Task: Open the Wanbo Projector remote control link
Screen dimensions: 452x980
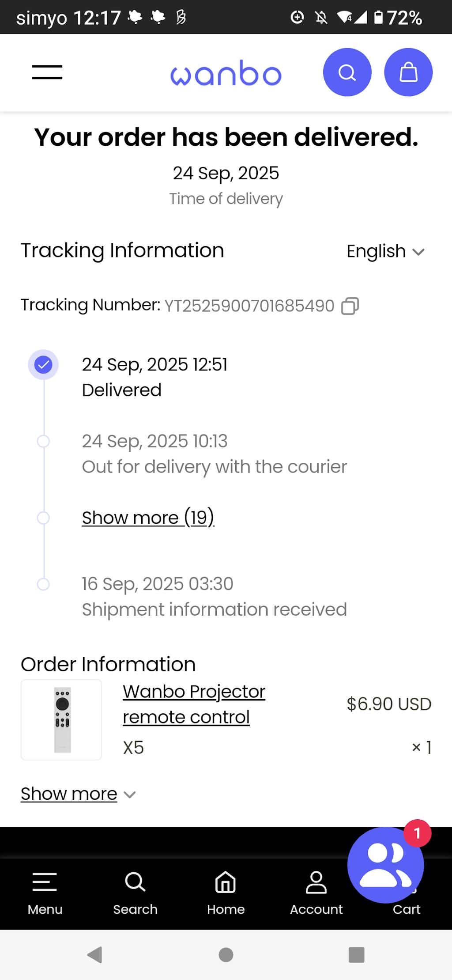Action: 194,704
